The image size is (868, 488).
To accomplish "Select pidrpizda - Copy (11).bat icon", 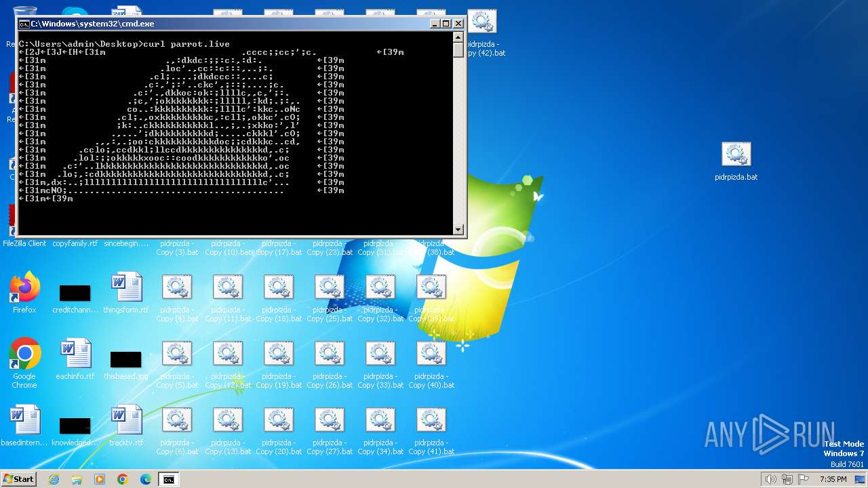I will 228,287.
